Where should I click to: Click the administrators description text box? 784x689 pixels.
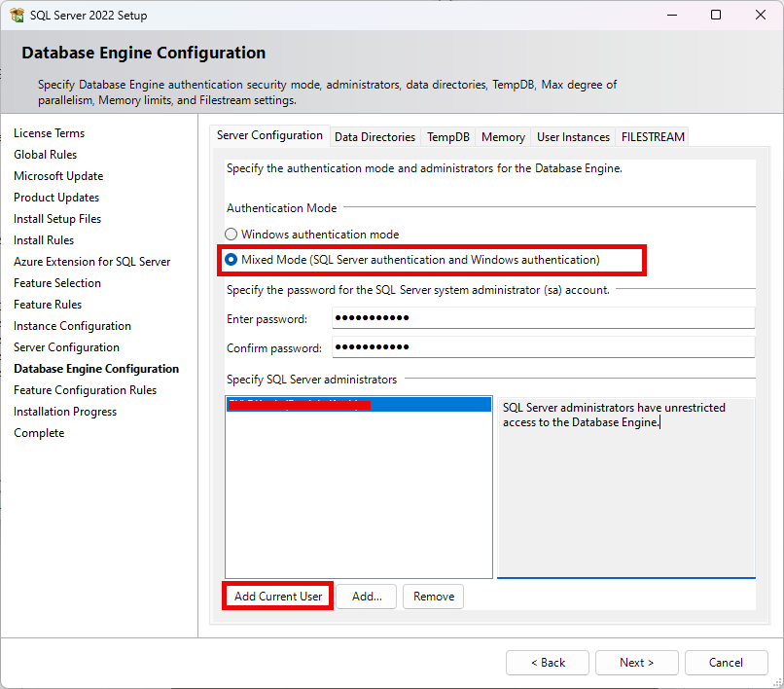point(626,488)
